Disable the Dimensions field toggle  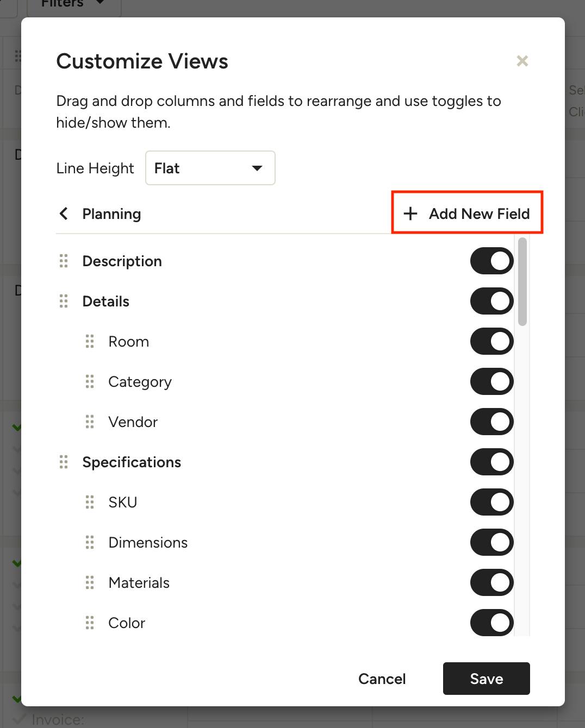492,543
